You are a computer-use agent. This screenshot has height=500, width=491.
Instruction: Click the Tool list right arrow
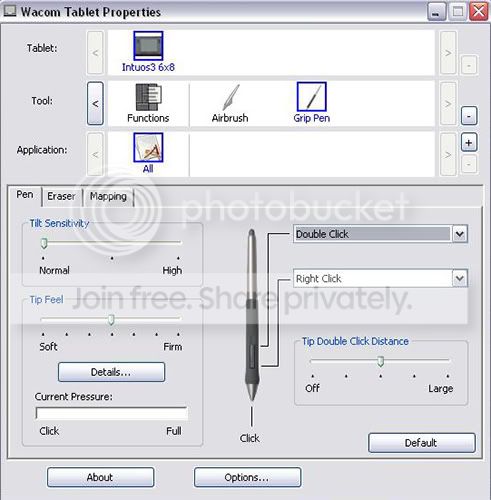(x=448, y=104)
